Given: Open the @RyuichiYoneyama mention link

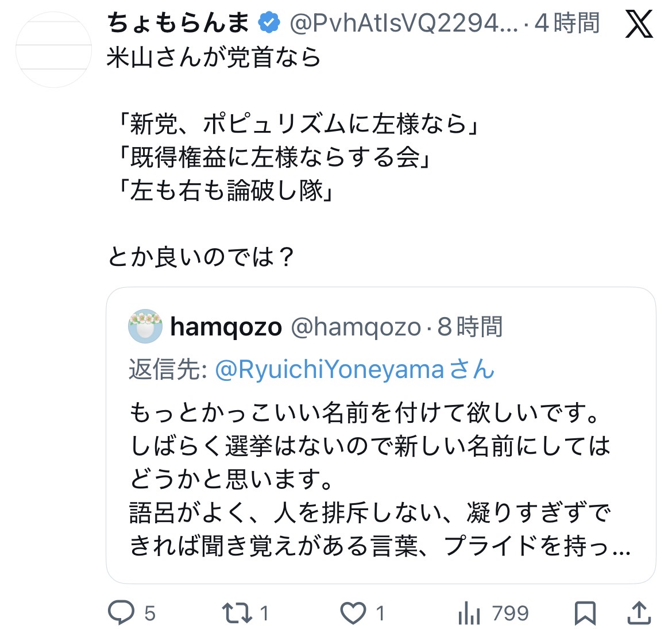Looking at the screenshot, I should [x=355, y=369].
